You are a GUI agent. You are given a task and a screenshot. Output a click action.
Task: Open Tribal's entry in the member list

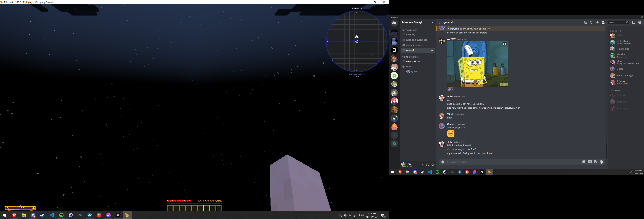point(626,82)
